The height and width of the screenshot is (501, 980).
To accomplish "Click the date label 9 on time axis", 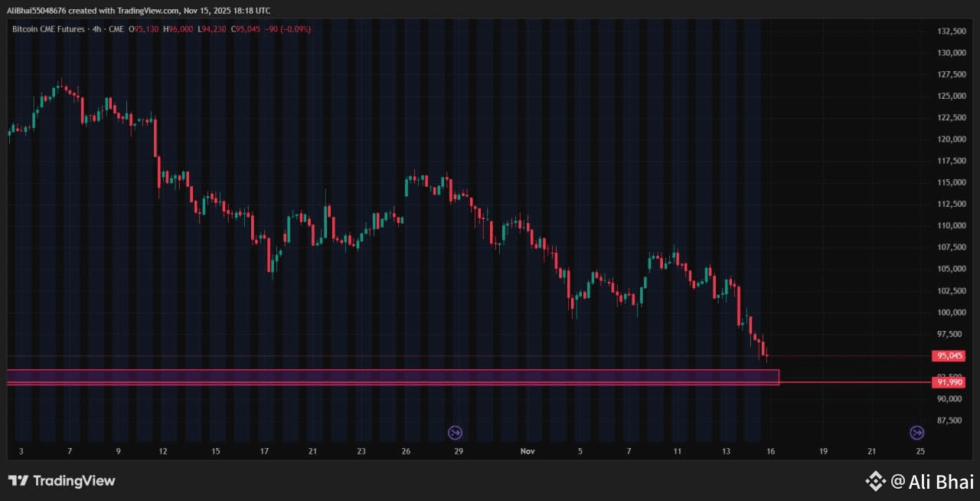I will click(118, 452).
